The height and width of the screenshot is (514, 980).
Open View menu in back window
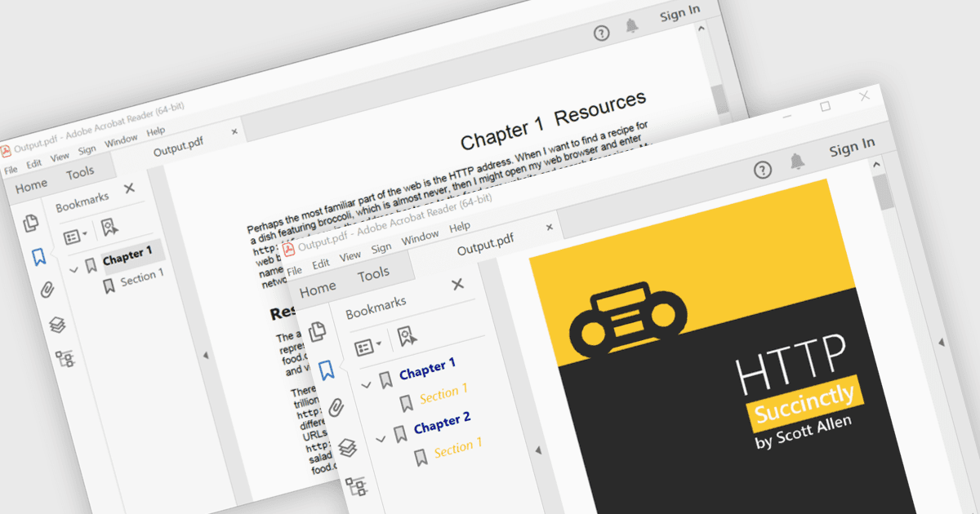pos(60,157)
